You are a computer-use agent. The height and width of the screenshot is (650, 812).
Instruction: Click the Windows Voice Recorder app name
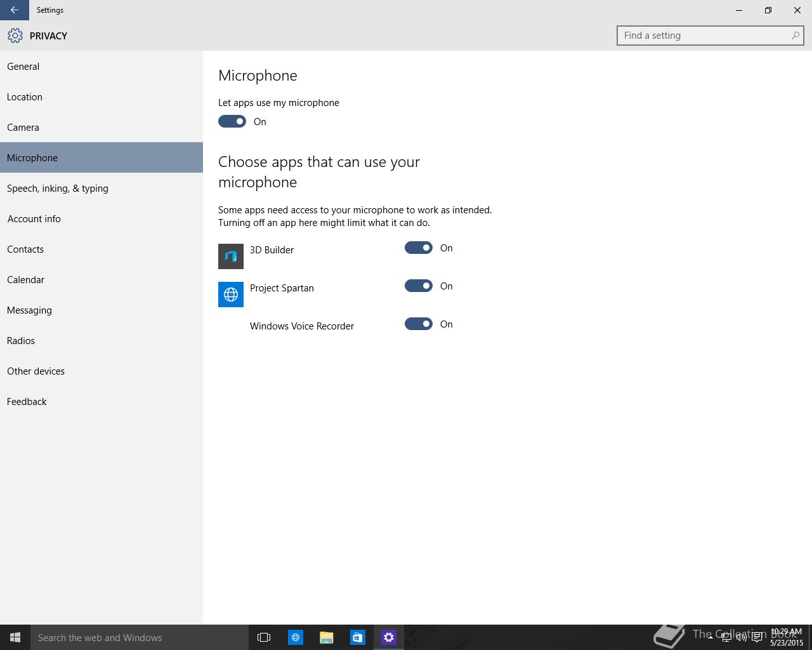[x=302, y=326]
